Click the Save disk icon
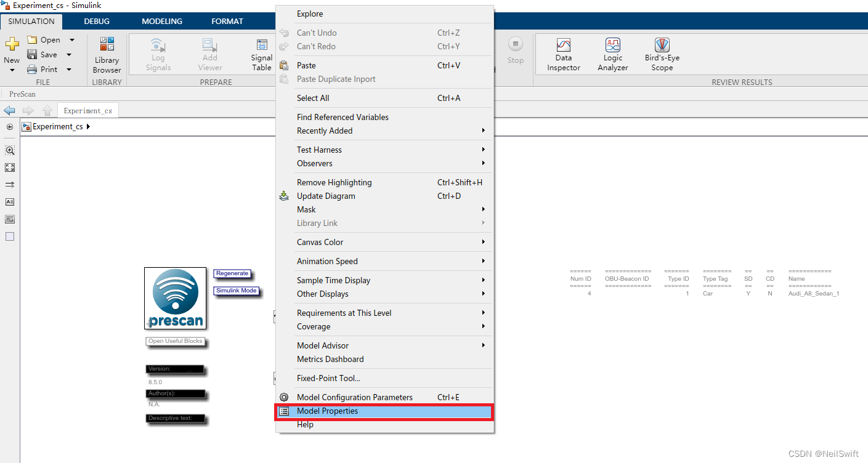Screen dimensions: 868x463 tap(32, 55)
